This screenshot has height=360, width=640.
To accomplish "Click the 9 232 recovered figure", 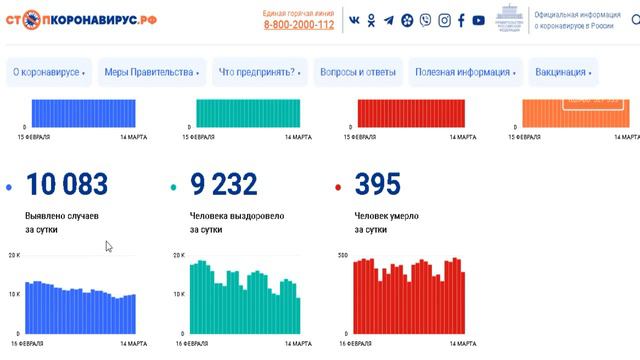I will click(224, 184).
